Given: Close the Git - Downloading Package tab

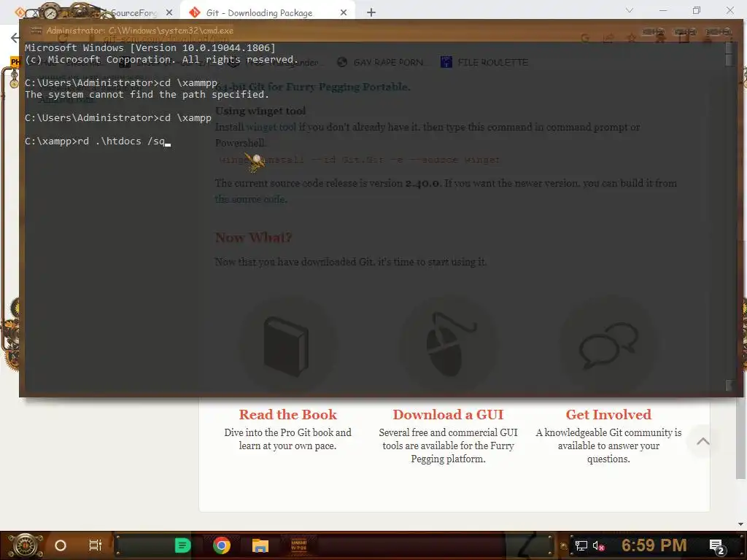Looking at the screenshot, I should [x=344, y=13].
